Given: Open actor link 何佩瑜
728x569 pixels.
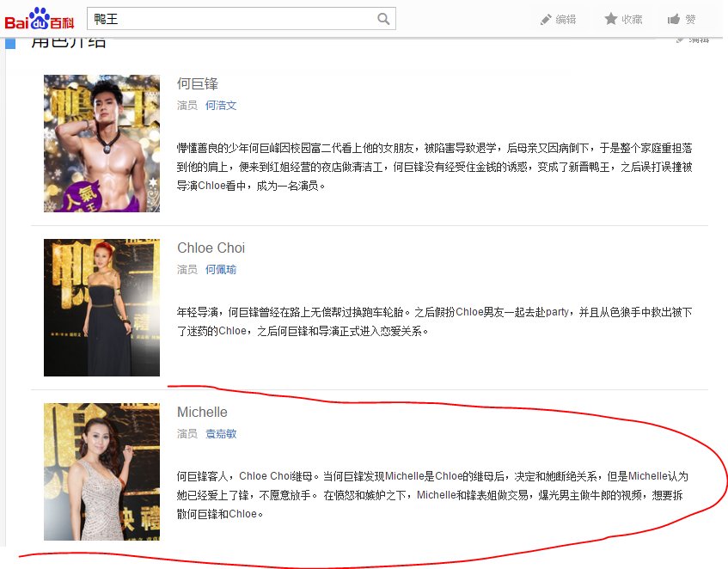Looking at the screenshot, I should click(221, 269).
